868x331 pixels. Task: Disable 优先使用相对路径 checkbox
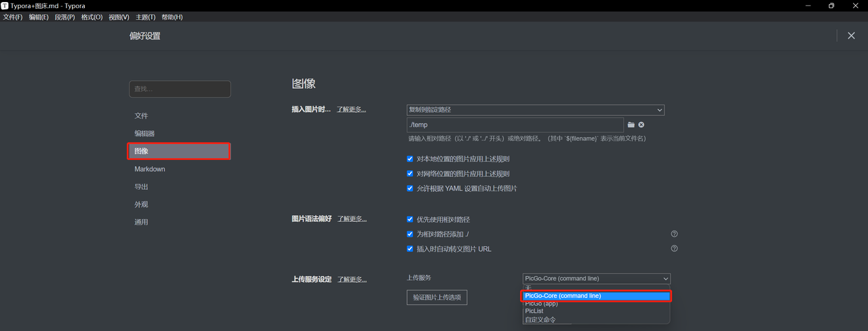tap(410, 220)
